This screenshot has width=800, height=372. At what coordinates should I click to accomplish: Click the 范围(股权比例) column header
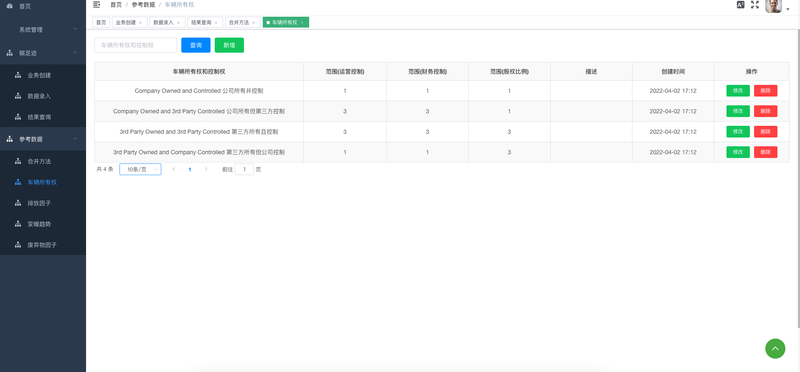[x=509, y=72]
